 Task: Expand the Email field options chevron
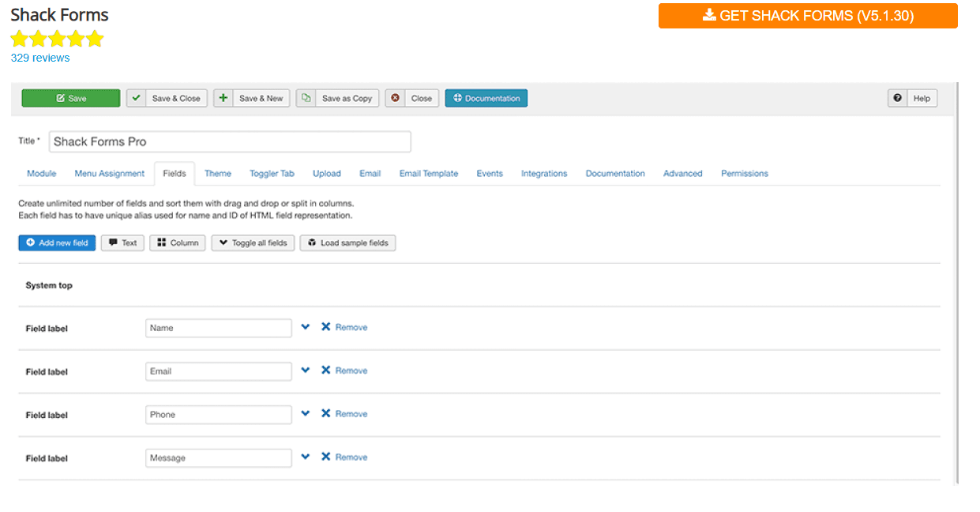pos(306,371)
